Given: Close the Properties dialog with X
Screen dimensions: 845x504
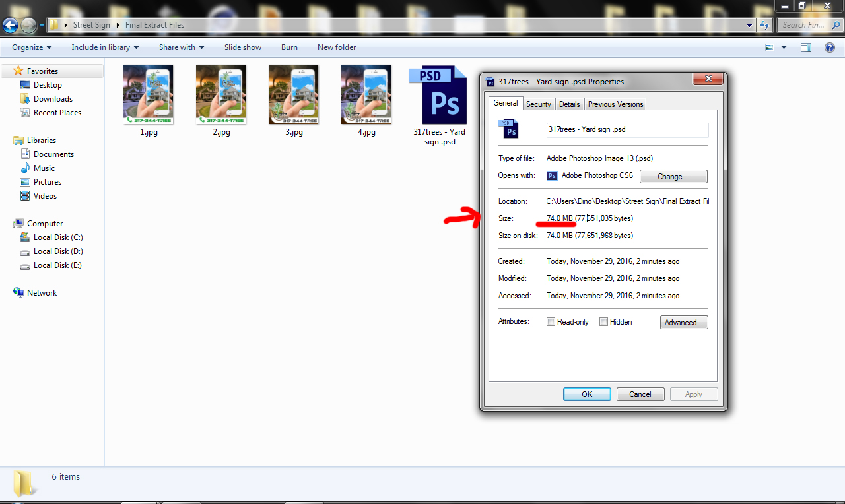Looking at the screenshot, I should pos(708,79).
